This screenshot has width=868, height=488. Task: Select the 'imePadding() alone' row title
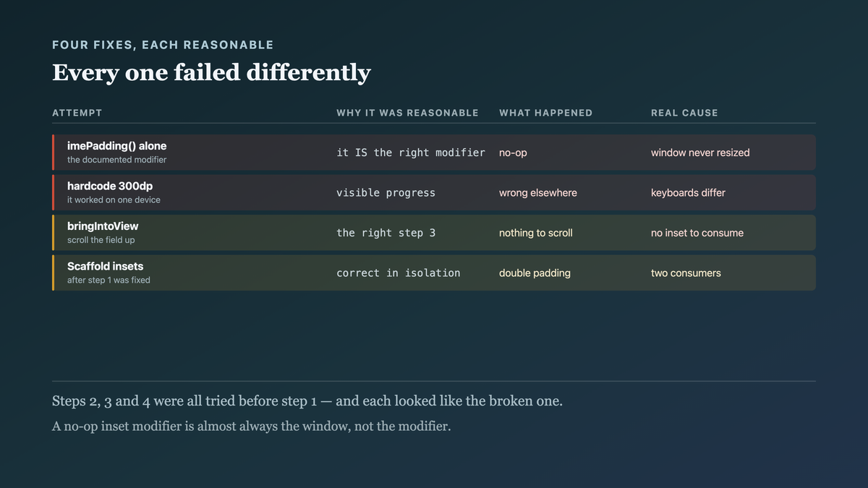(116, 146)
